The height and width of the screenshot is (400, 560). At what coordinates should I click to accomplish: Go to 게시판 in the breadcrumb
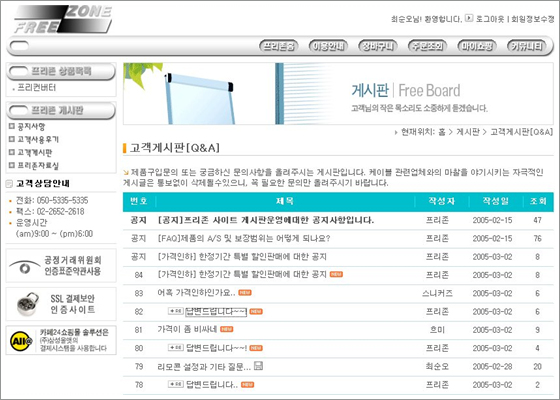(x=468, y=132)
